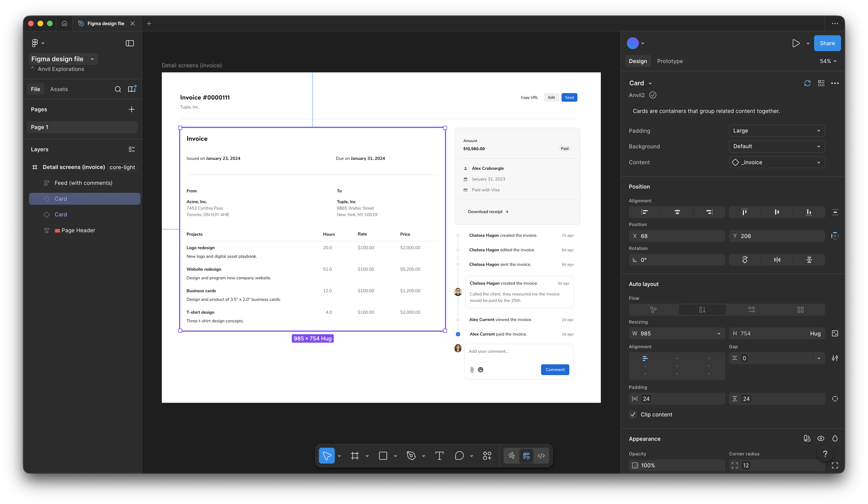Open the Actions components tool
Image resolution: width=868 pixels, height=504 pixels.
pos(487,456)
